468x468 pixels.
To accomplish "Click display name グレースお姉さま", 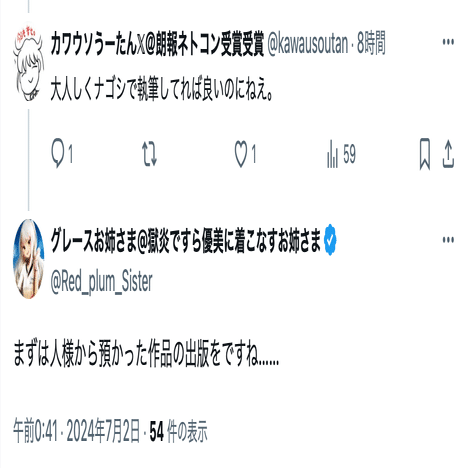I will coord(94,241).
